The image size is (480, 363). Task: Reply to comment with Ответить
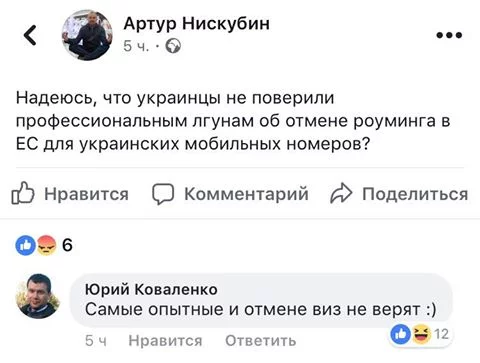[260, 341]
